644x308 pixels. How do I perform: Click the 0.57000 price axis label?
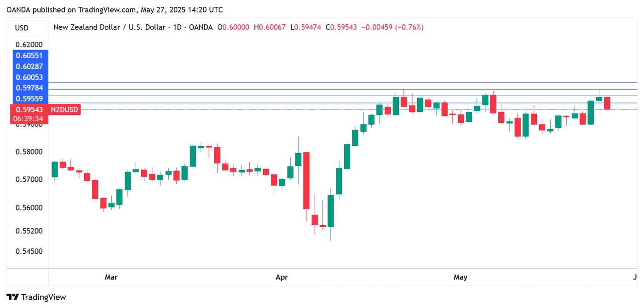(29, 179)
